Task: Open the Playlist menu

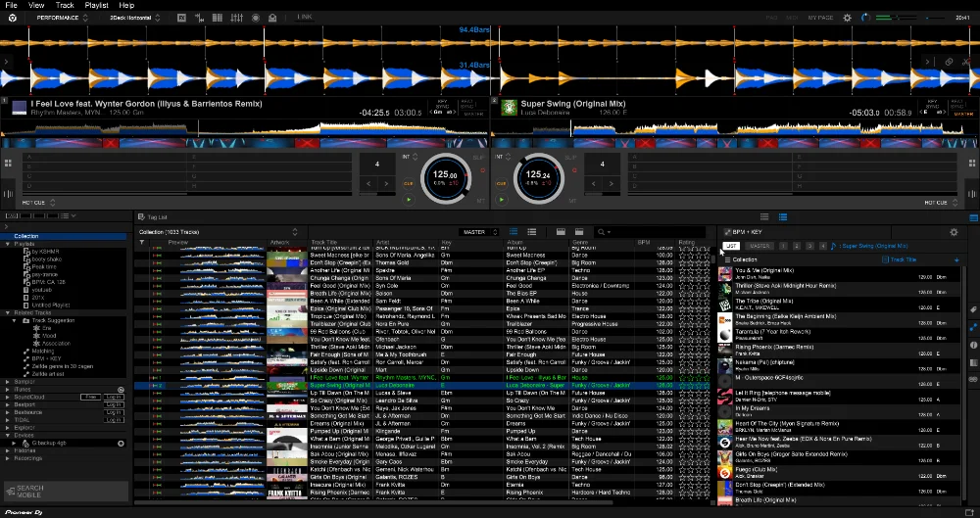Action: [x=96, y=5]
